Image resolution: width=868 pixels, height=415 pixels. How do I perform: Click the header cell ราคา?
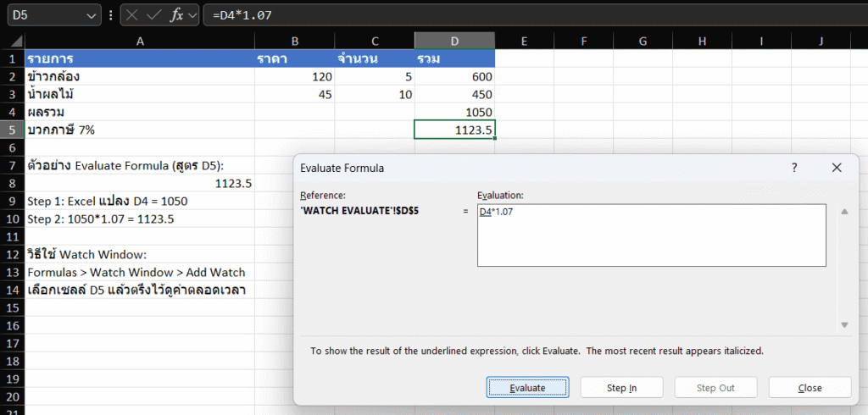click(x=294, y=58)
